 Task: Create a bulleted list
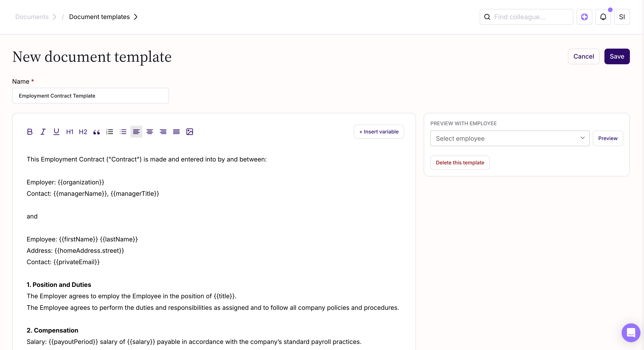coord(123,132)
